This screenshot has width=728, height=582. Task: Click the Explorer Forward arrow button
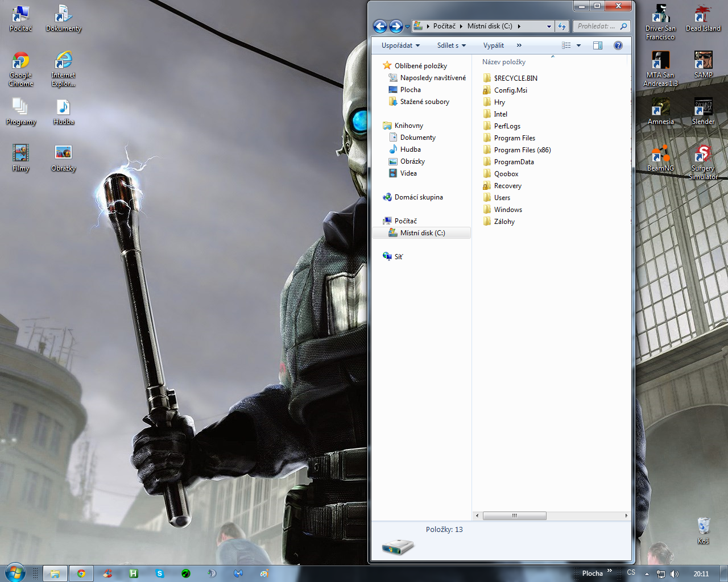(396, 26)
